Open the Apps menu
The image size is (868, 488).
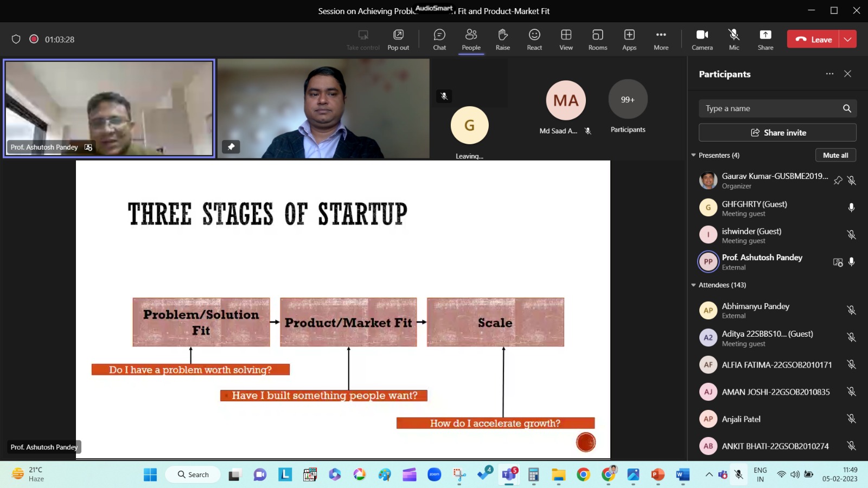point(629,40)
